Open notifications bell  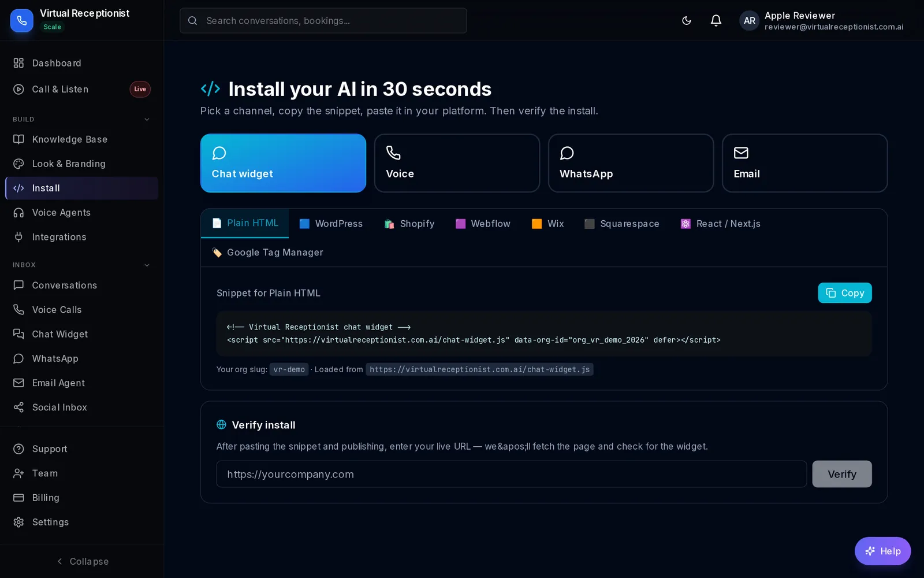point(716,21)
